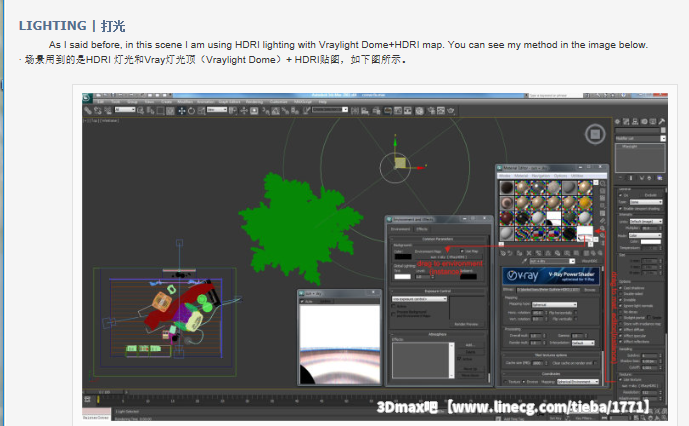Image resolution: width=689 pixels, height=426 pixels.
Task: Open Material Editor Utilities menu
Action: [x=577, y=175]
